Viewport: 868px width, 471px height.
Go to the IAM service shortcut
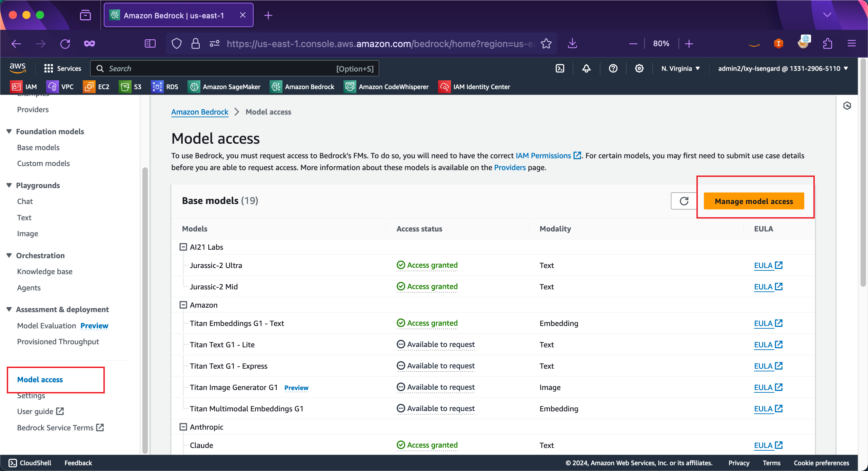pyautogui.click(x=23, y=87)
